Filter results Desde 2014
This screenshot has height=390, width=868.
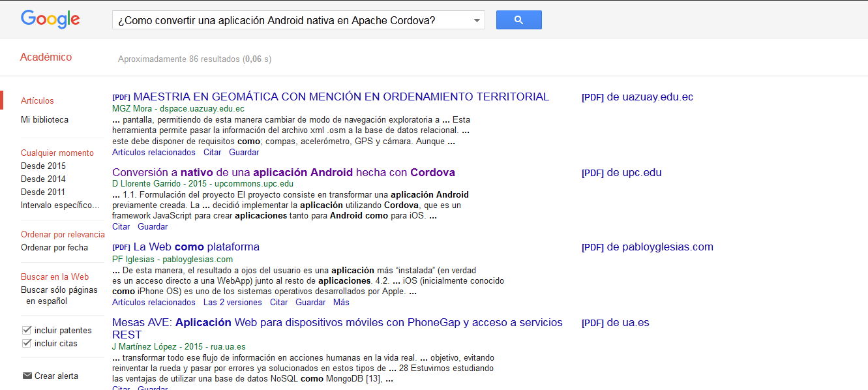[x=43, y=179]
